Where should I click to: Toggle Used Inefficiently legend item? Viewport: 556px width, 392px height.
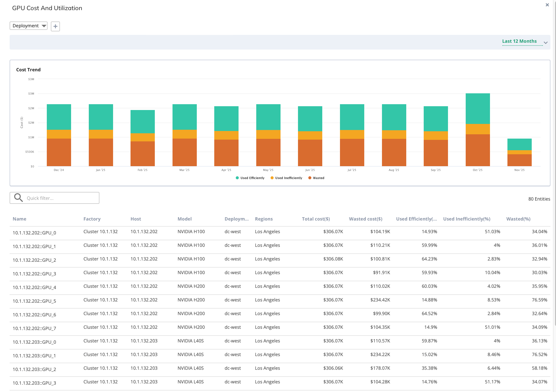pos(288,178)
